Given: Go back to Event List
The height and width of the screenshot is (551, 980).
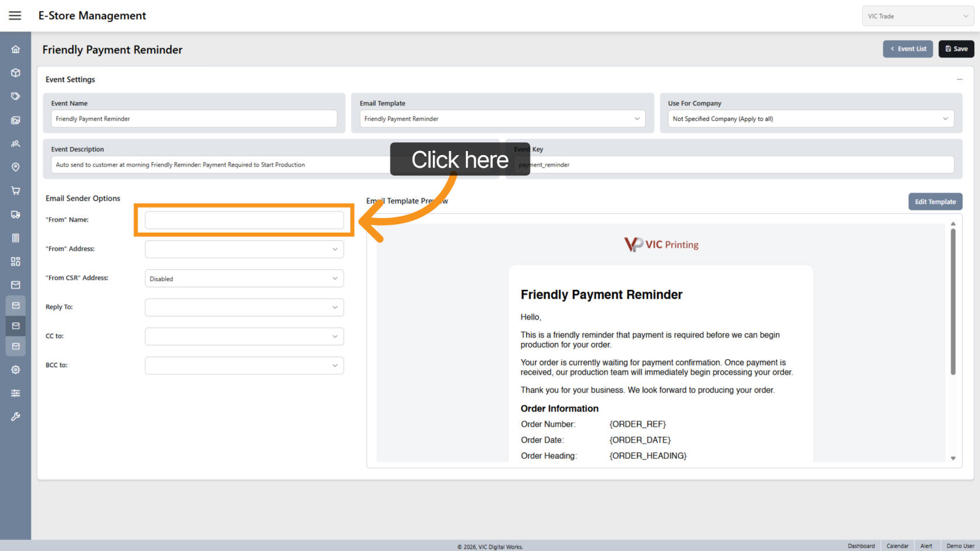Looking at the screenshot, I should pos(908,49).
